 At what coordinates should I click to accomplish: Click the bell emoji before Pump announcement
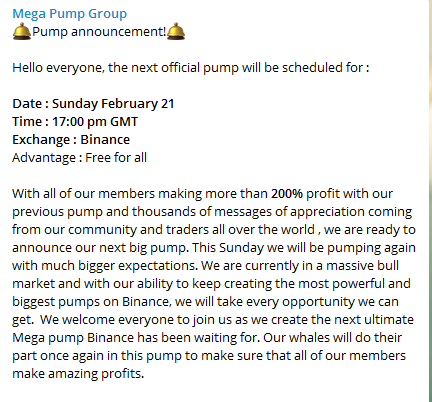pos(22,31)
